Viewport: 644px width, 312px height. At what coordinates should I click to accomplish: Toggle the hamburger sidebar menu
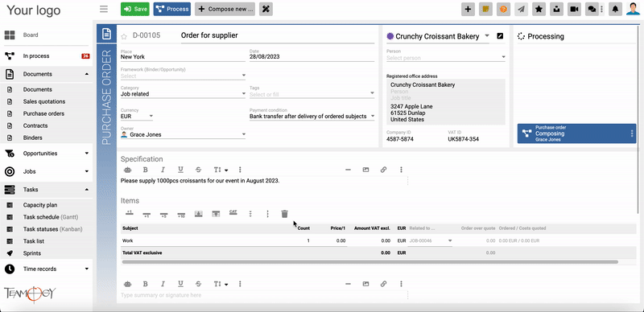pos(104,9)
